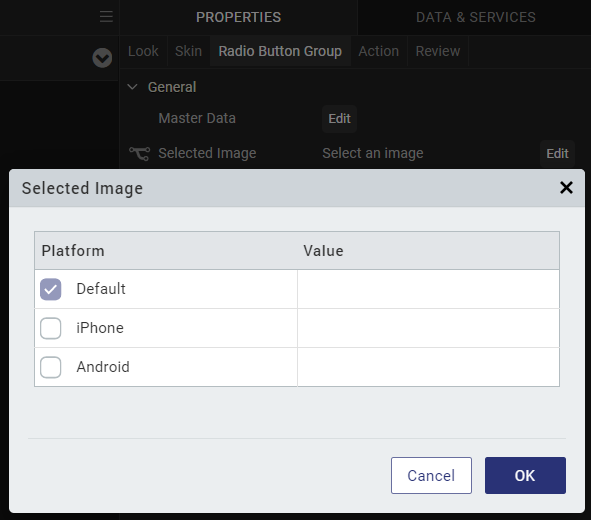Open the DATA & SERVICES panel

point(476,17)
